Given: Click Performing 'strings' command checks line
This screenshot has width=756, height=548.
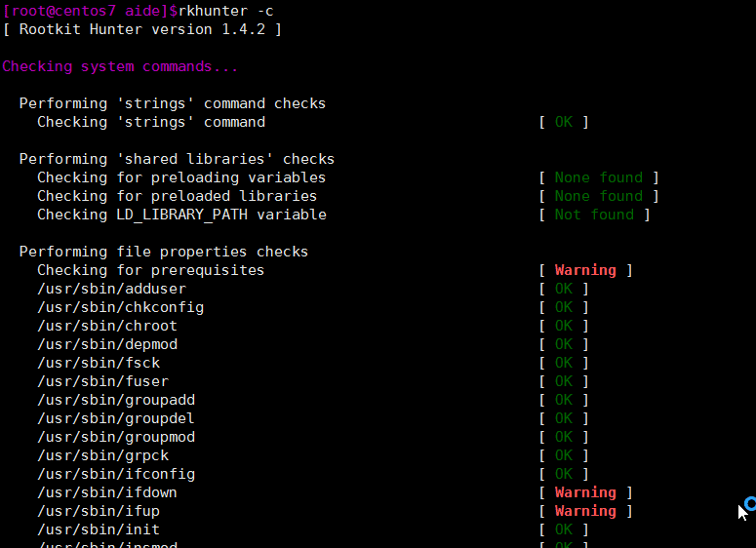Looking at the screenshot, I should [173, 103].
